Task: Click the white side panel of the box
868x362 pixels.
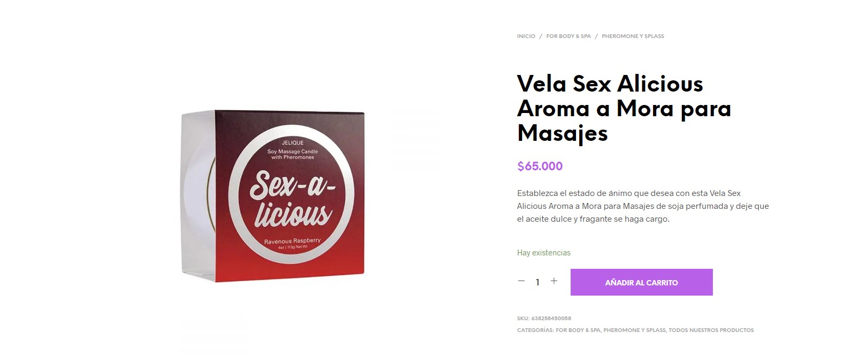Action: [198, 195]
